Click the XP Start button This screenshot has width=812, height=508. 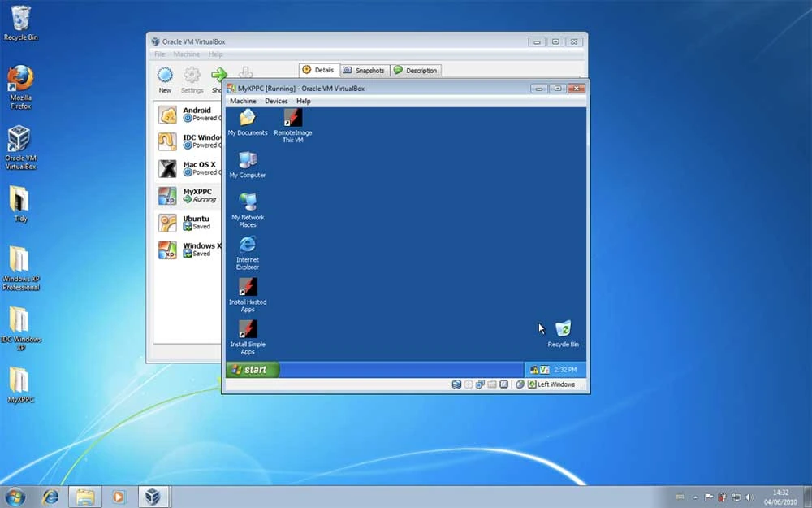(x=253, y=370)
